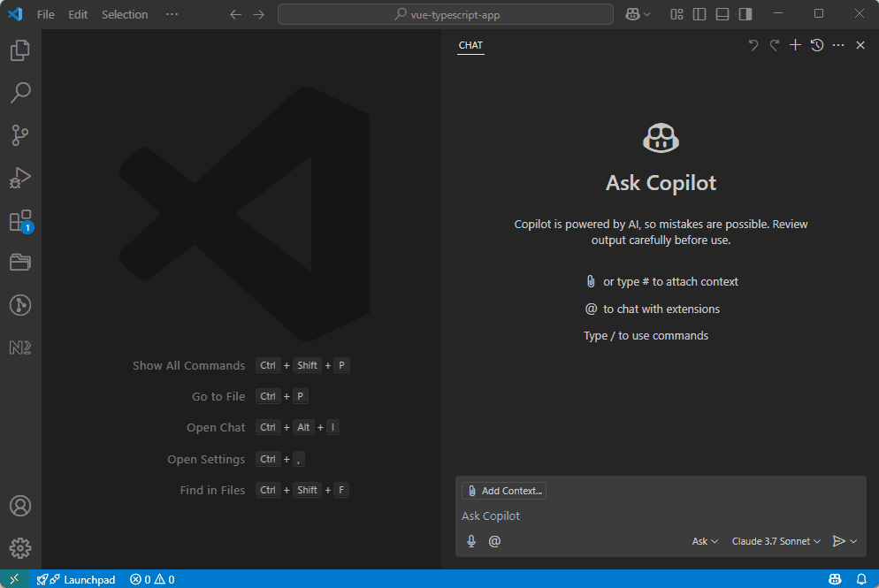Click Find in Files hint text

212,490
